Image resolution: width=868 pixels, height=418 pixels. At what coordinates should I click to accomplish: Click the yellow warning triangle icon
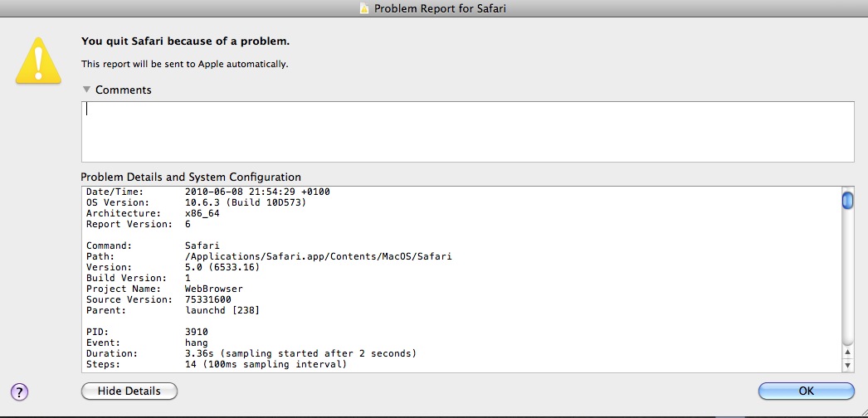(x=38, y=61)
